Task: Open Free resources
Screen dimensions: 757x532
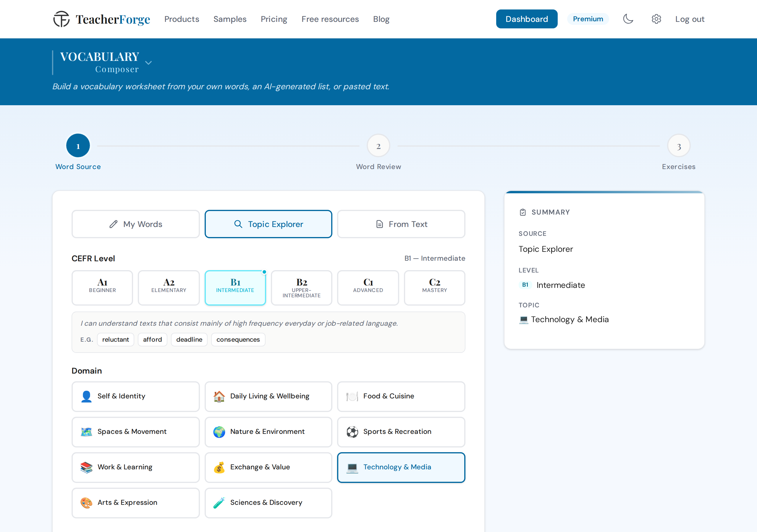Action: [330, 19]
